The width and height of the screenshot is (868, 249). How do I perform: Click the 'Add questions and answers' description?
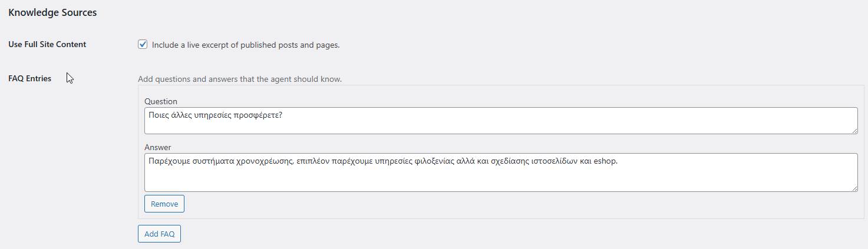pyautogui.click(x=240, y=79)
